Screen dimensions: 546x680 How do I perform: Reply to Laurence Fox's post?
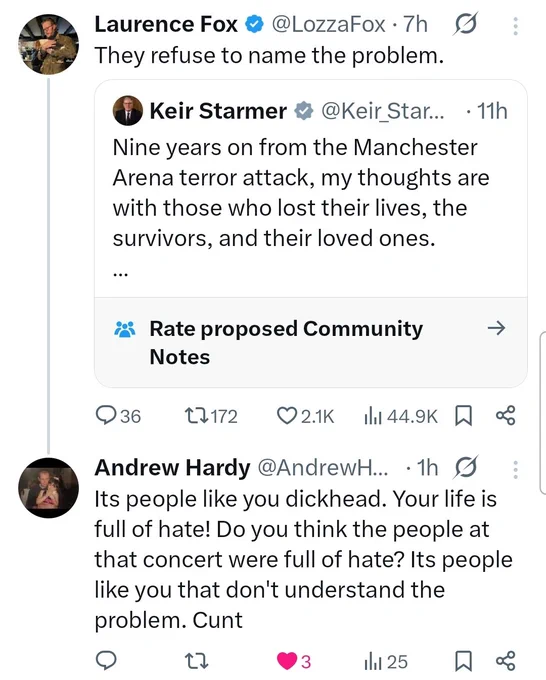coord(118,416)
